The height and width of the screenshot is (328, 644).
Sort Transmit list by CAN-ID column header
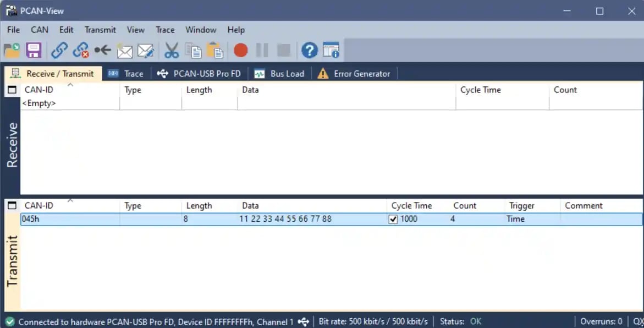70,205
